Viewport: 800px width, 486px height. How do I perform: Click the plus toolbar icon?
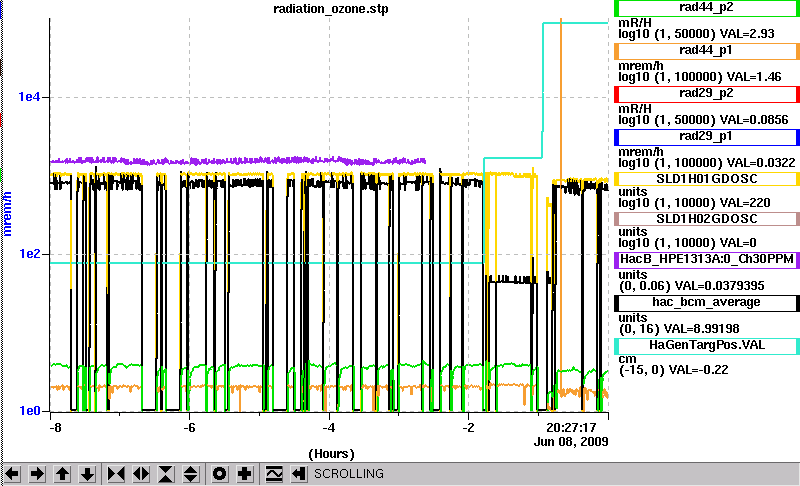[245, 474]
